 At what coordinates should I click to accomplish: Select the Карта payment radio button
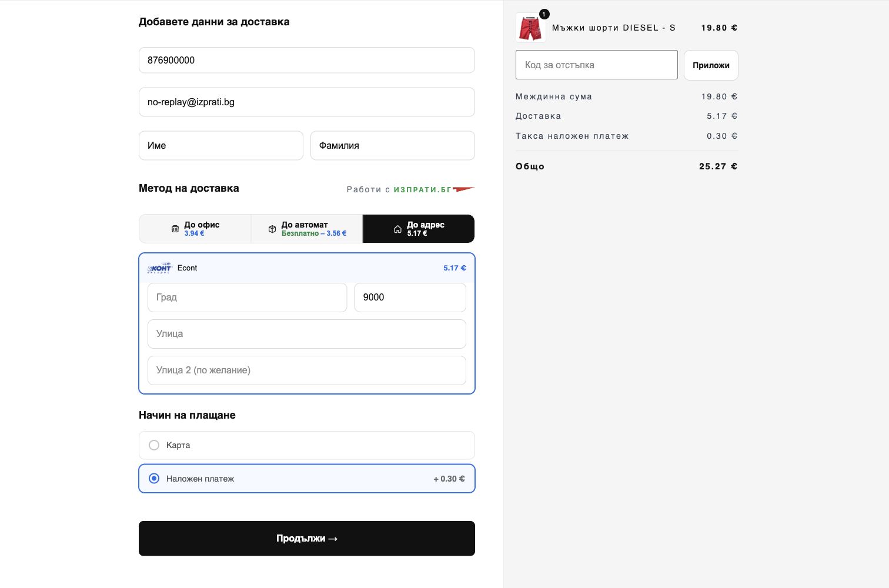click(x=154, y=445)
